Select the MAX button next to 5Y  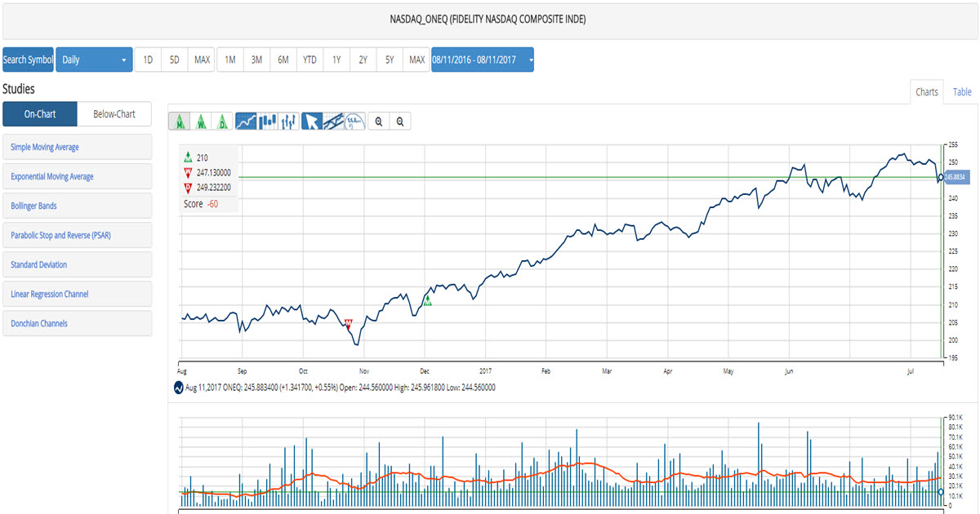pyautogui.click(x=416, y=60)
